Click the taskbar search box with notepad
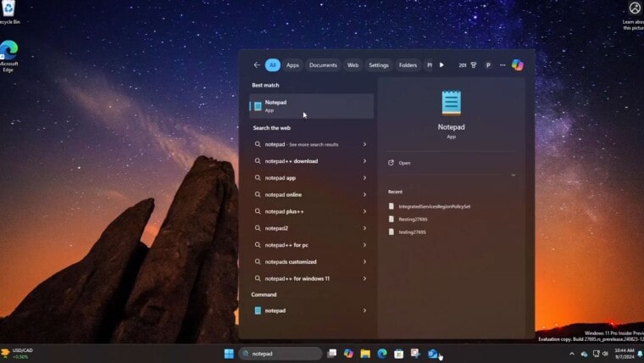644x363 pixels. tap(280, 354)
